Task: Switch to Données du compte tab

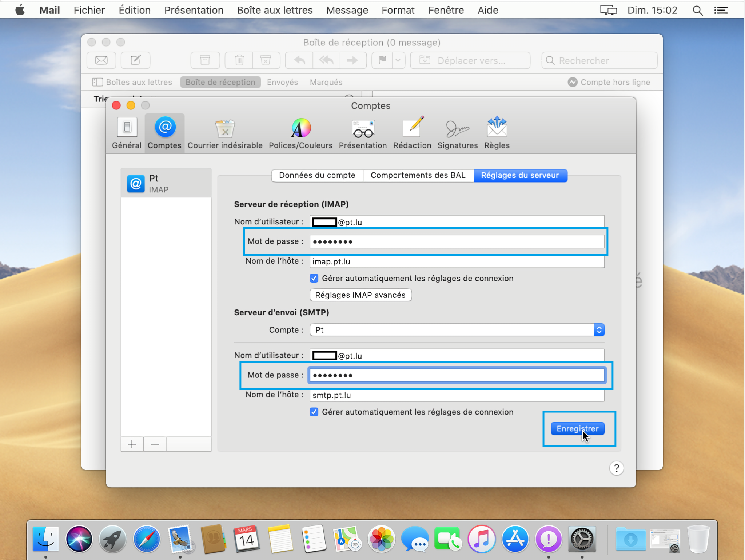Action: [316, 175]
